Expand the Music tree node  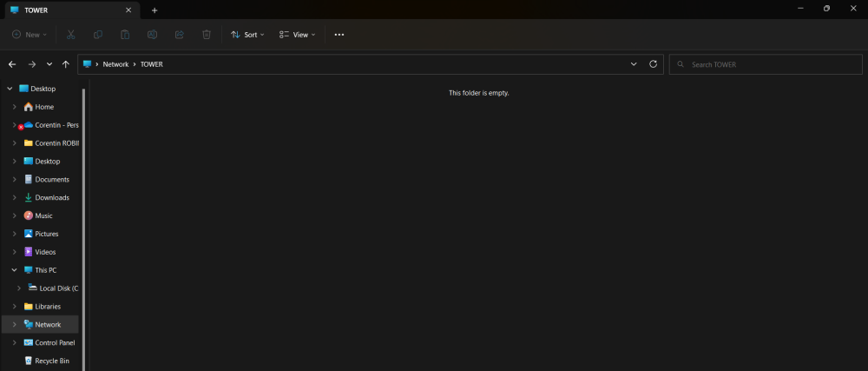tap(15, 216)
